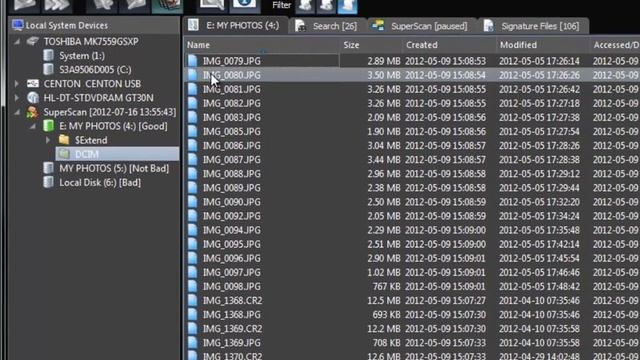The height and width of the screenshot is (360, 640).
Task: Sort by the Size column header
Action: coord(371,45)
